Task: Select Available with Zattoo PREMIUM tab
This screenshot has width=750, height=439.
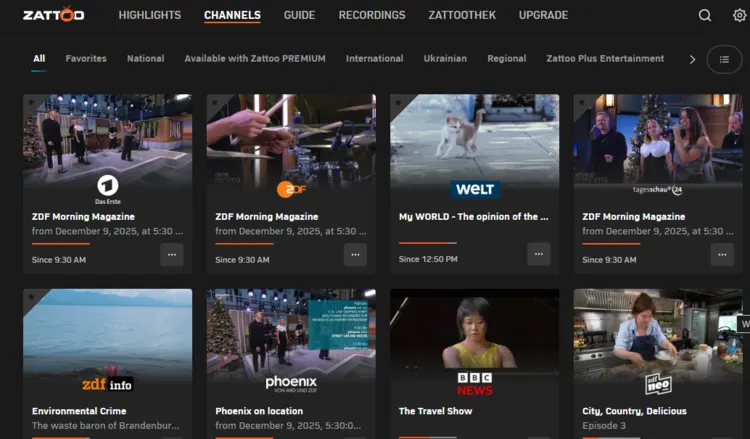Action: (255, 59)
